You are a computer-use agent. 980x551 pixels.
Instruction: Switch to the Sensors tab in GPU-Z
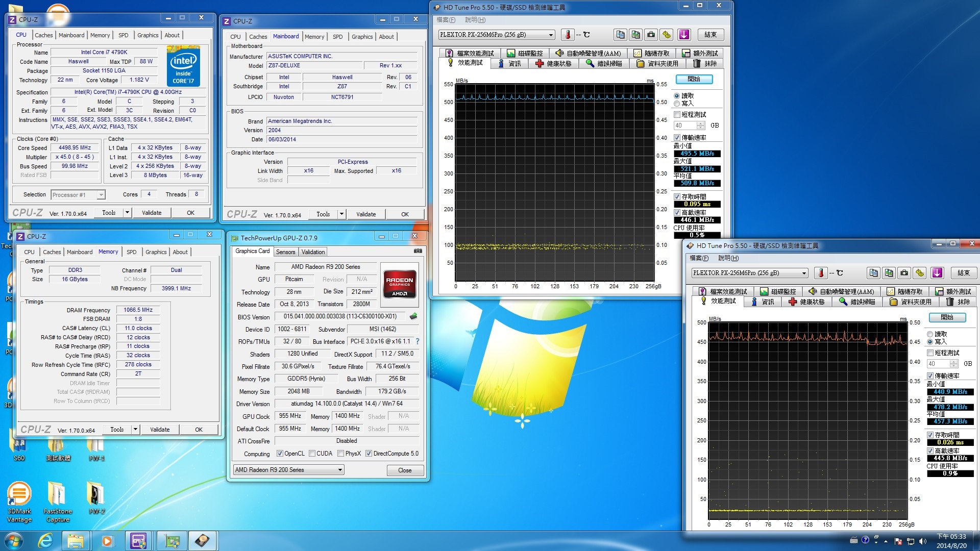pos(285,251)
